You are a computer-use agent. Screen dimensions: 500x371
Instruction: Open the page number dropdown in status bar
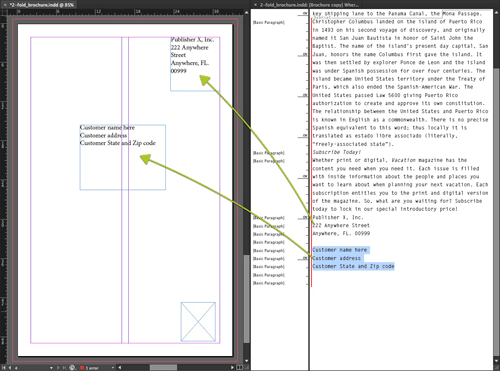pos(51,368)
